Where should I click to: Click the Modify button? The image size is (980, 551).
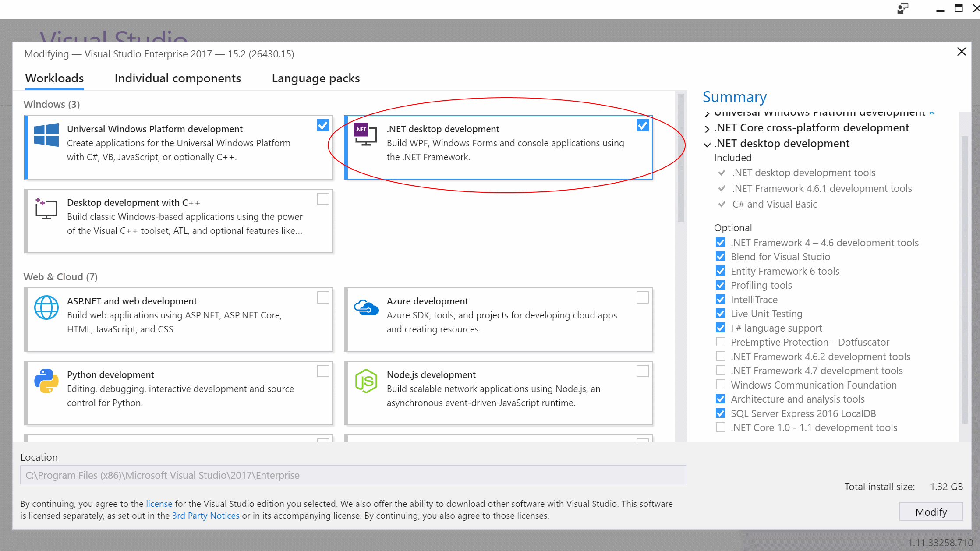(931, 512)
